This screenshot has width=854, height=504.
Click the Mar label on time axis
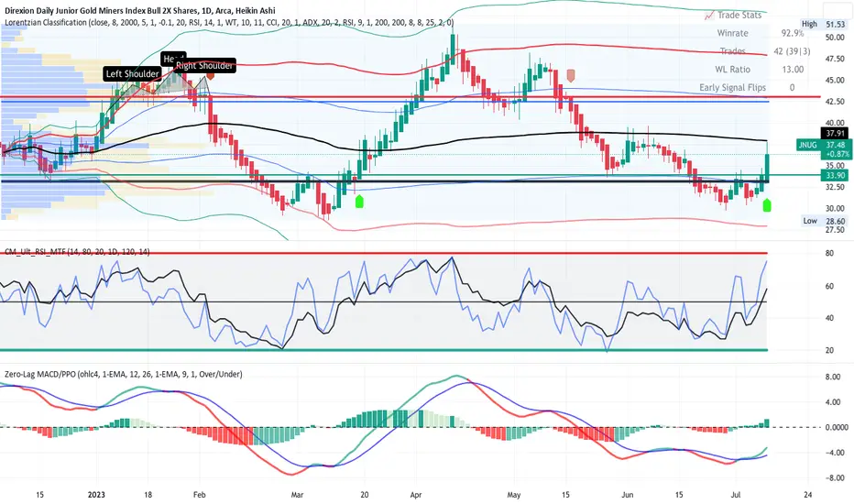click(297, 495)
